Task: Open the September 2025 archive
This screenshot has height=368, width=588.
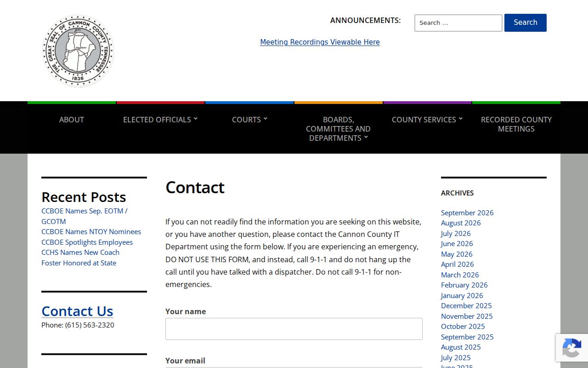Action: [x=467, y=337]
